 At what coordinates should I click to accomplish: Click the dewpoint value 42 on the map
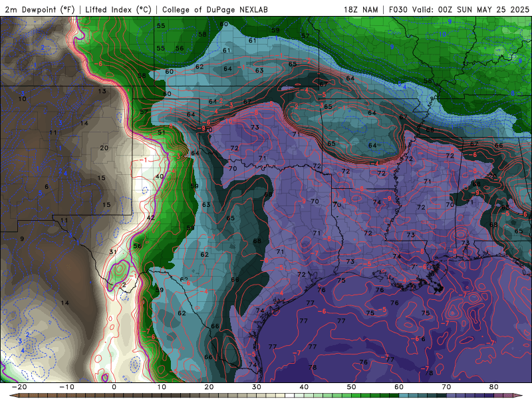[x=151, y=217]
